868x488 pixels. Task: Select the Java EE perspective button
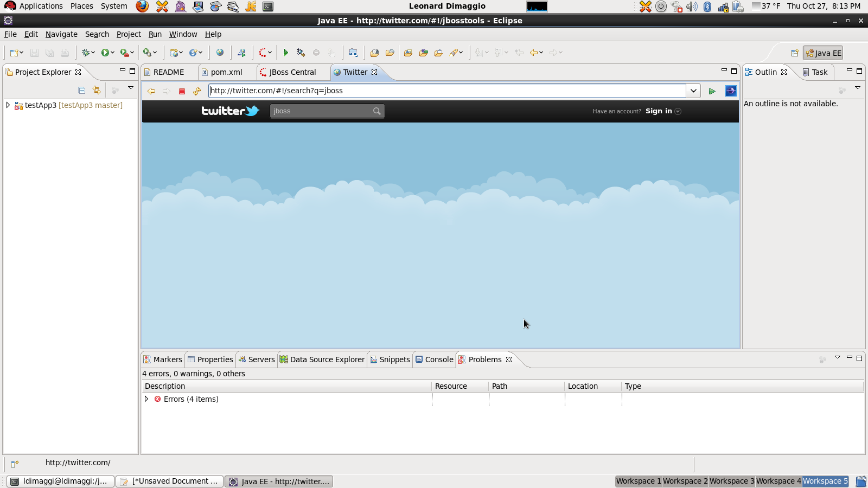(823, 53)
